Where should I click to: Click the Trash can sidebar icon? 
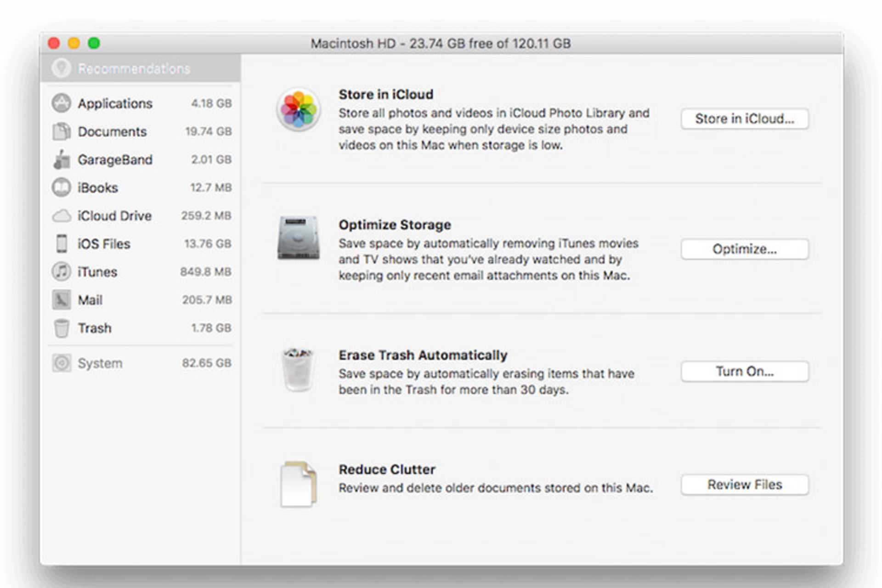pos(61,328)
